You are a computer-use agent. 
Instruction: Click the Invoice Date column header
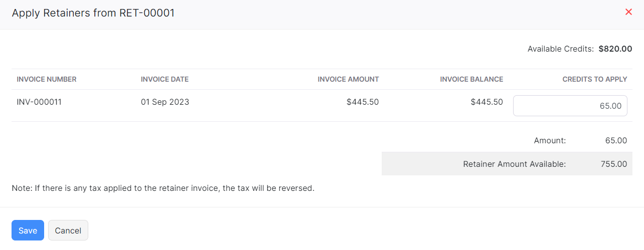tap(165, 79)
